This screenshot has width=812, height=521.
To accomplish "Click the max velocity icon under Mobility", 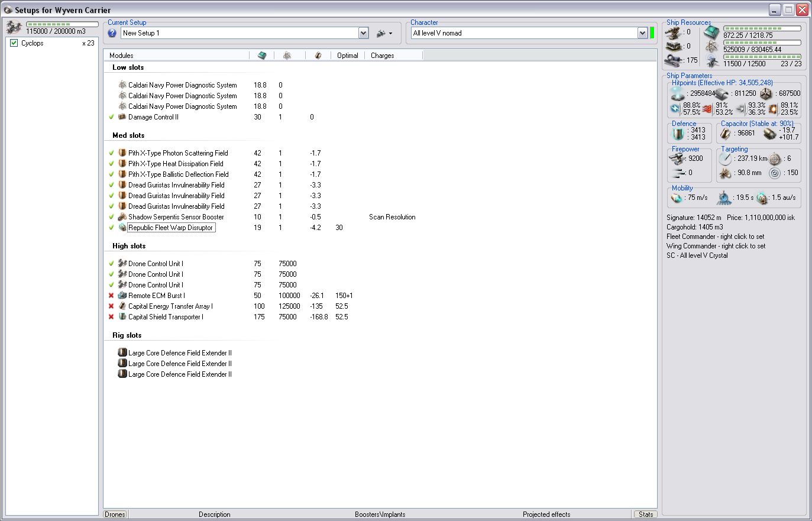I will pos(678,198).
